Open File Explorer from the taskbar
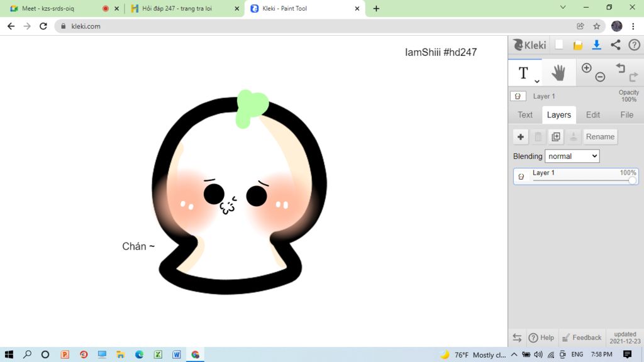 (x=120, y=354)
